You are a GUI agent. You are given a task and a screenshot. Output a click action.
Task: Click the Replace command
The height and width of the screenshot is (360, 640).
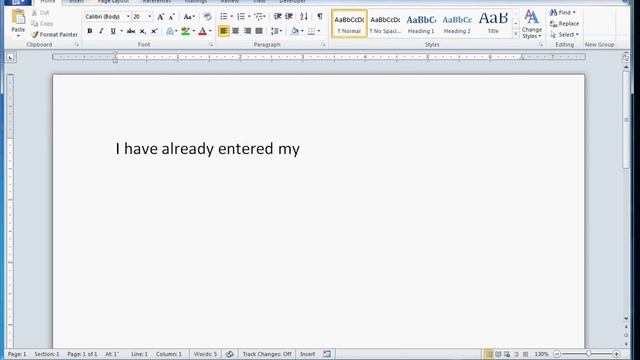pyautogui.click(x=564, y=24)
